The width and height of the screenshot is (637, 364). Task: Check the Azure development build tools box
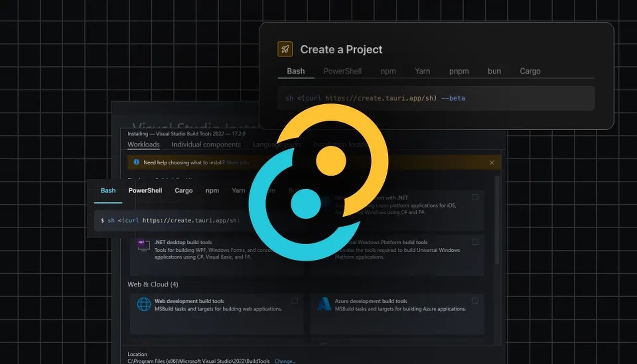[475, 301]
